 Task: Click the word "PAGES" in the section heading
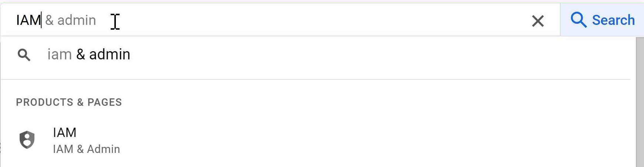(104, 102)
